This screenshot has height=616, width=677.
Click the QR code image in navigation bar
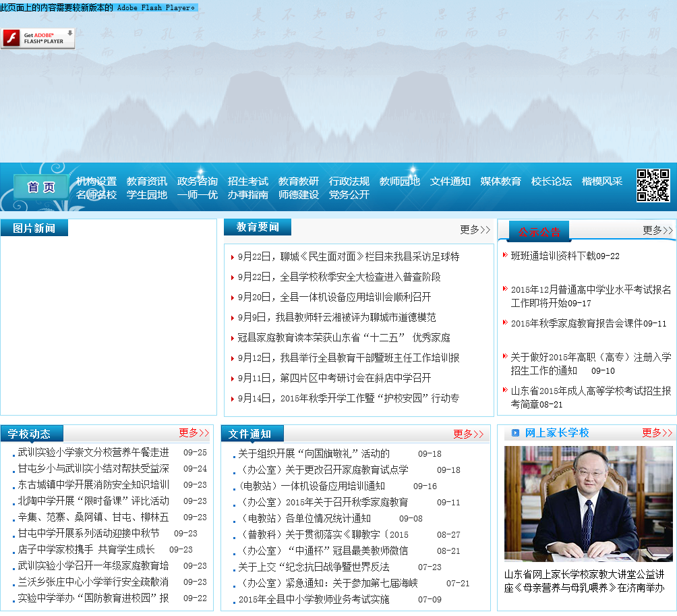[653, 186]
